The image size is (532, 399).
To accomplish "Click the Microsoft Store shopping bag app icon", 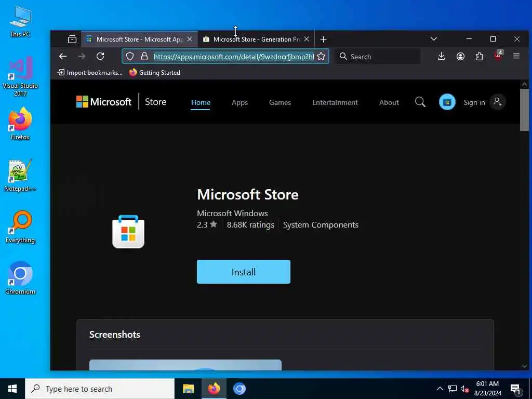I will [x=128, y=232].
